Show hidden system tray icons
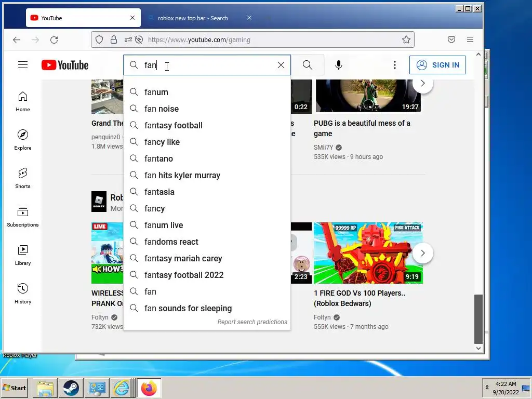 pos(487,388)
